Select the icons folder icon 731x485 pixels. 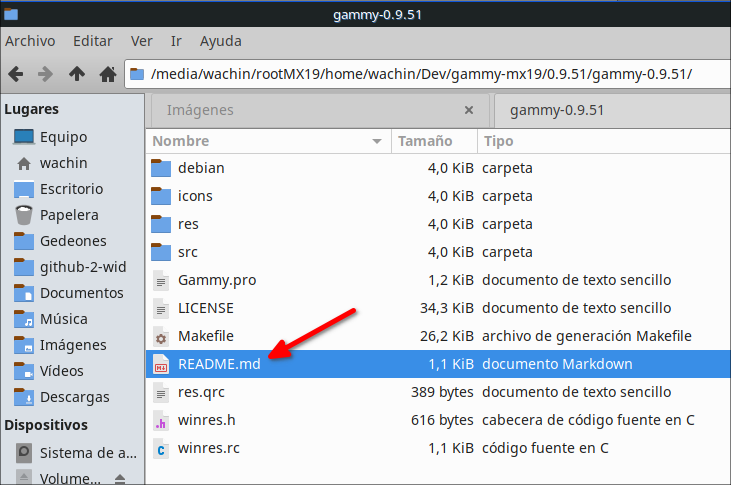[x=161, y=196]
